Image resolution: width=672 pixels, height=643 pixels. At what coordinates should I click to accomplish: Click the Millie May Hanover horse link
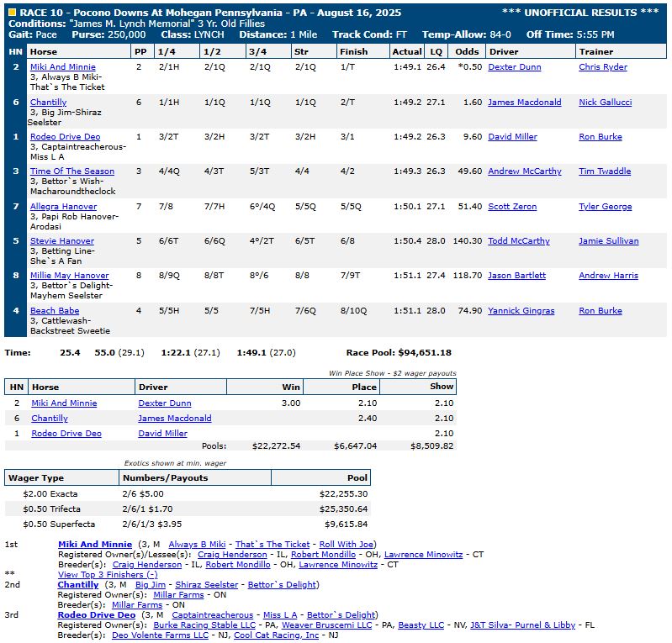pyautogui.click(x=69, y=276)
